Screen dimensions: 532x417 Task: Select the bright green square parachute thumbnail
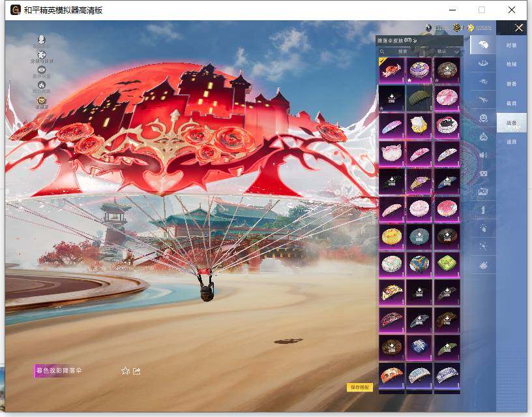pyautogui.click(x=447, y=264)
